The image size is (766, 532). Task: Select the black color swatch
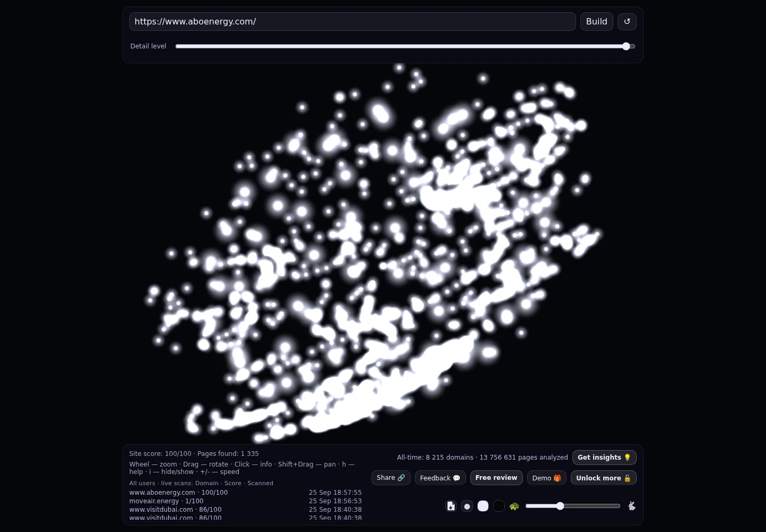(499, 506)
